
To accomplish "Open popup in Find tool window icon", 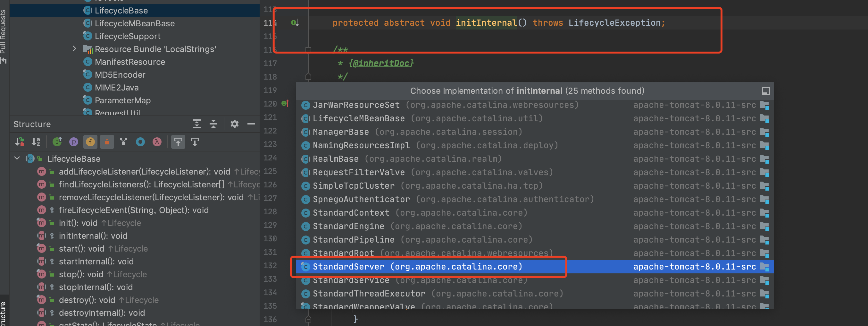I will [x=765, y=91].
